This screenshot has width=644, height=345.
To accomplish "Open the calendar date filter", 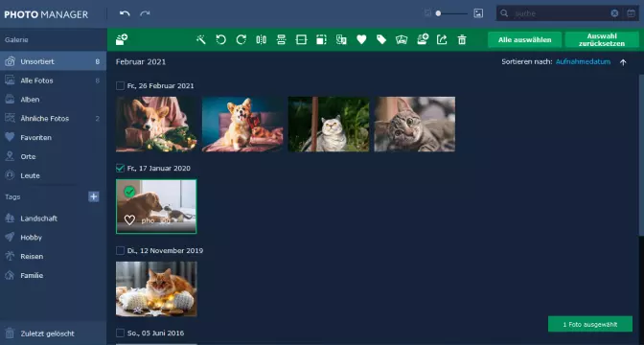I will 632,13.
